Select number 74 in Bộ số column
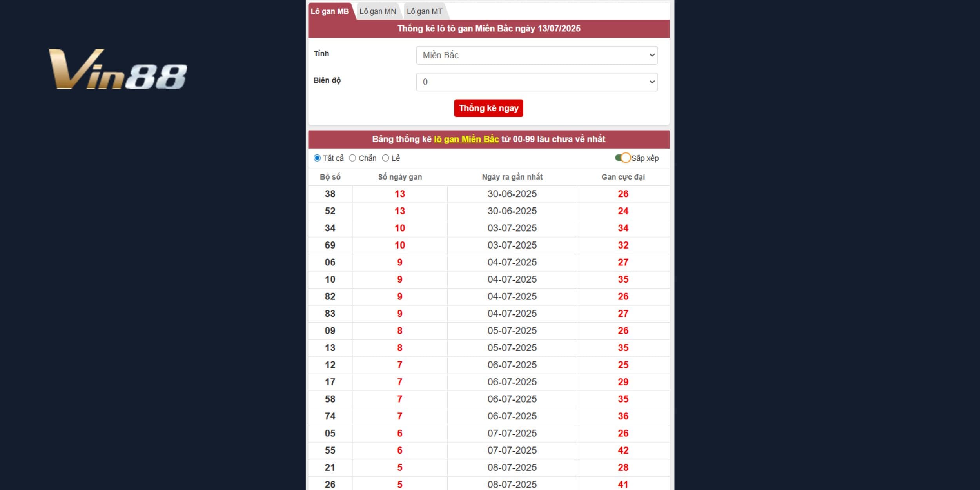This screenshot has width=980, height=490. tap(330, 416)
